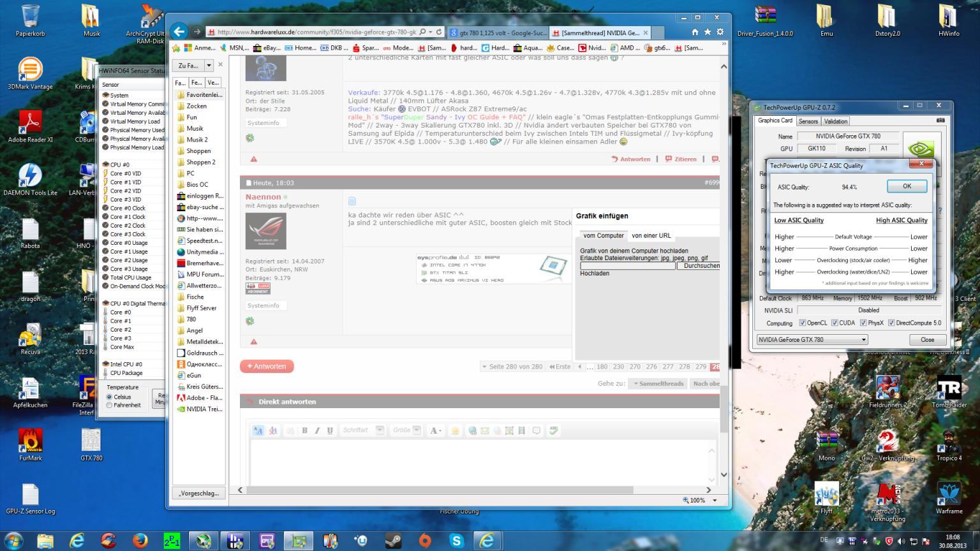Toggle the PhysX checkbox in GPU-Z
Viewport: 980px width, 551px height.
click(x=862, y=323)
